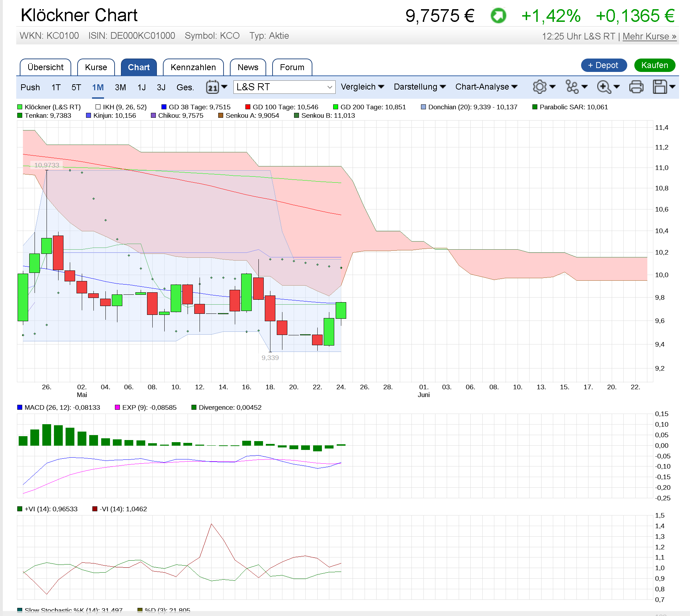Click the GD 100 Tage red color swatch
690x616 pixels.
pos(248,107)
